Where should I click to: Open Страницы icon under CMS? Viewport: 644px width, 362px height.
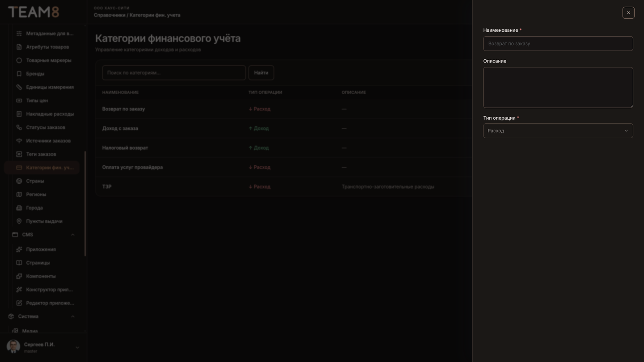[19, 263]
